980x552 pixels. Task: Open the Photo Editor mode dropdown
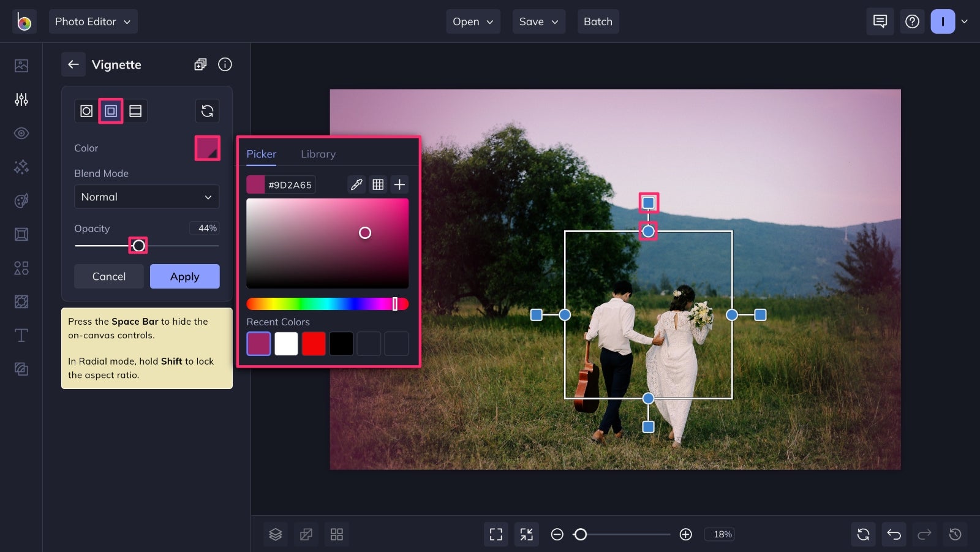click(x=93, y=21)
